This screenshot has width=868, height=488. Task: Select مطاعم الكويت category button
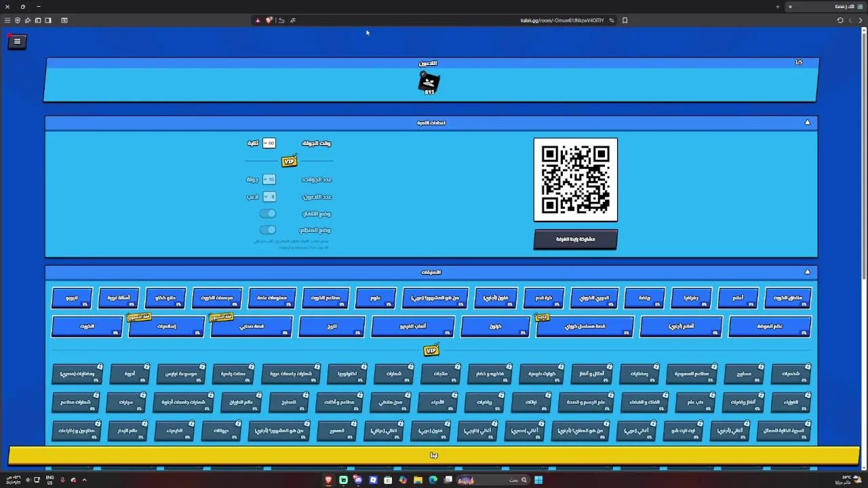click(x=325, y=298)
